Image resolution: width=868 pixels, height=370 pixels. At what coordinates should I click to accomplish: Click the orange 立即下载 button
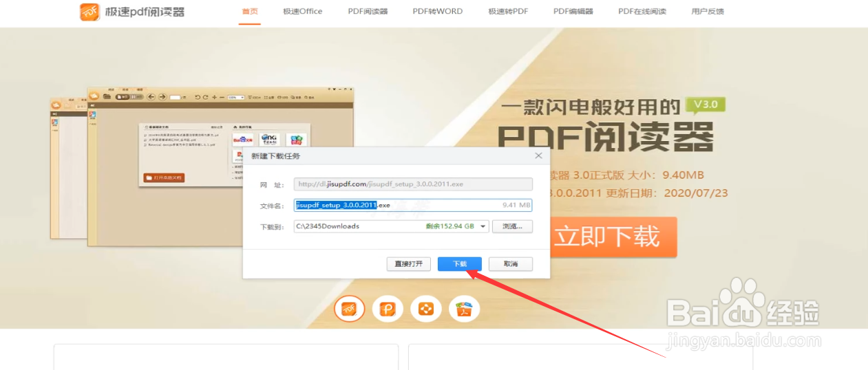click(613, 237)
